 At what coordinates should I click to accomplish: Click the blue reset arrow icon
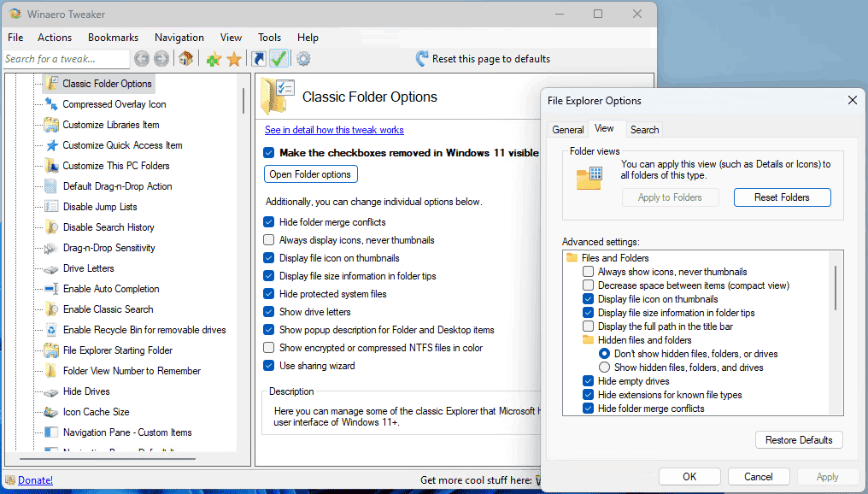(422, 59)
